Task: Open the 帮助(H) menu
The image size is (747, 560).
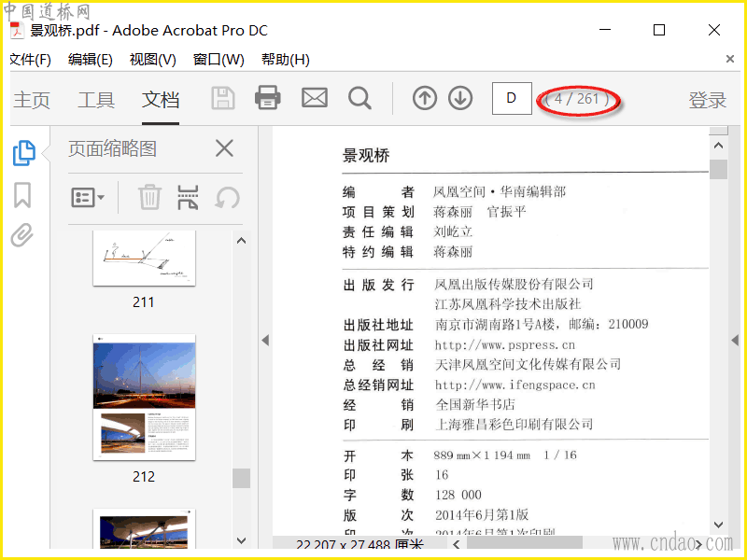Action: click(286, 60)
